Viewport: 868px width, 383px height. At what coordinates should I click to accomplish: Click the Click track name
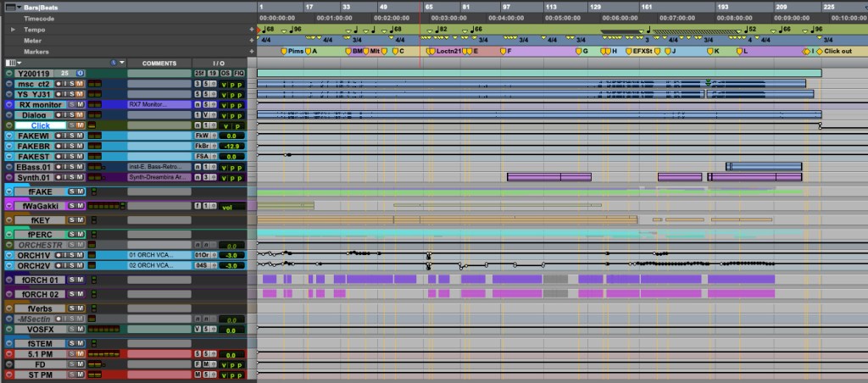(40, 125)
